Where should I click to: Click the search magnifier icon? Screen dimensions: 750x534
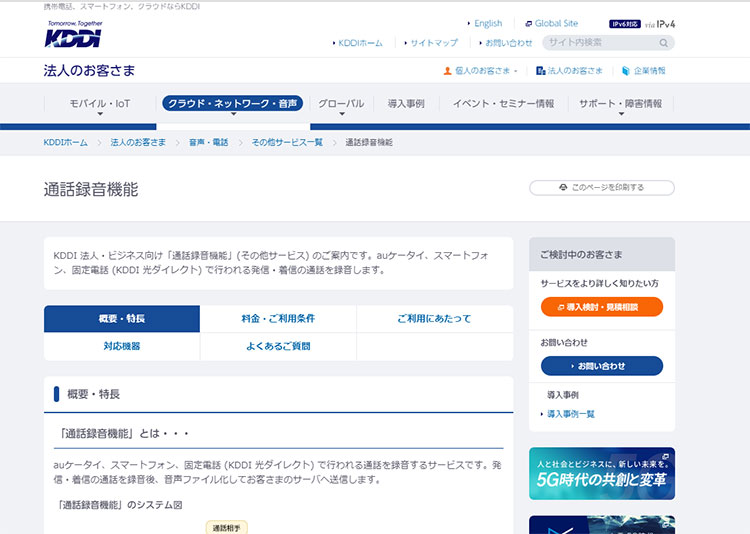coord(663,43)
